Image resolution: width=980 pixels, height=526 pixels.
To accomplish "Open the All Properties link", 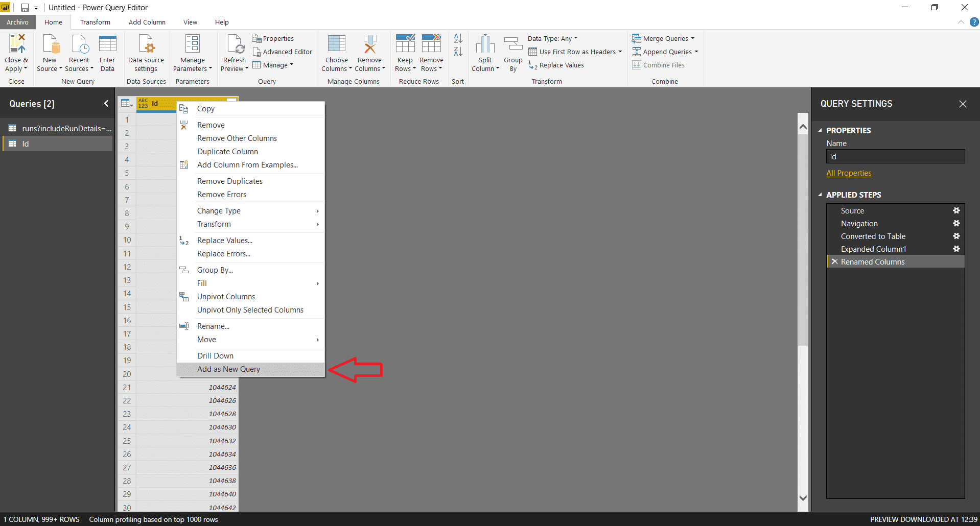I will coord(848,173).
